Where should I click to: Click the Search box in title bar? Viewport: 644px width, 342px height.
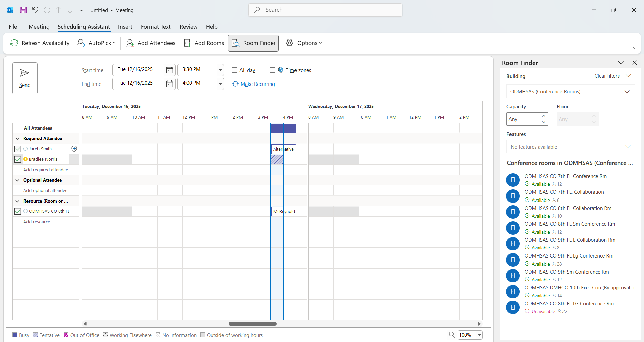coord(325,10)
